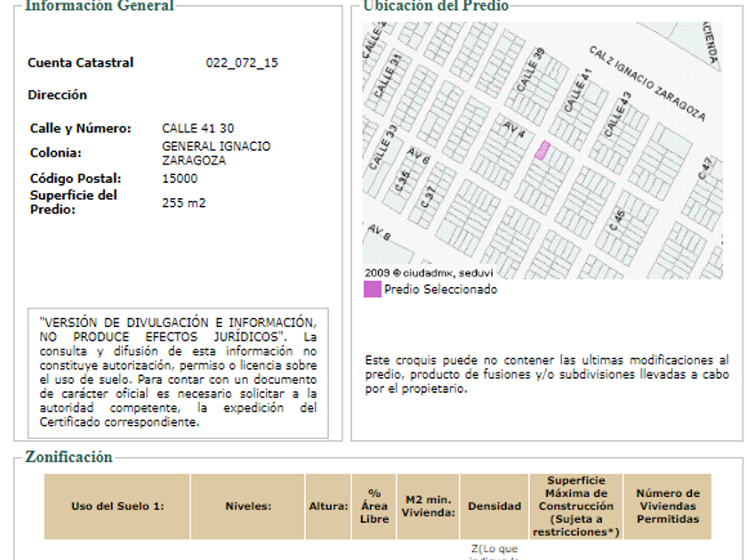Click the Cuenta Catastral label
Screen dimensions: 747x560
(x=81, y=63)
